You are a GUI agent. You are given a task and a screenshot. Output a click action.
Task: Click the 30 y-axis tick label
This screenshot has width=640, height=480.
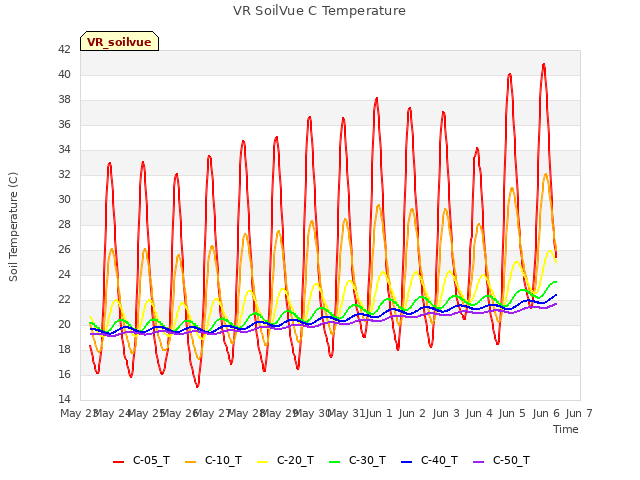pos(64,199)
